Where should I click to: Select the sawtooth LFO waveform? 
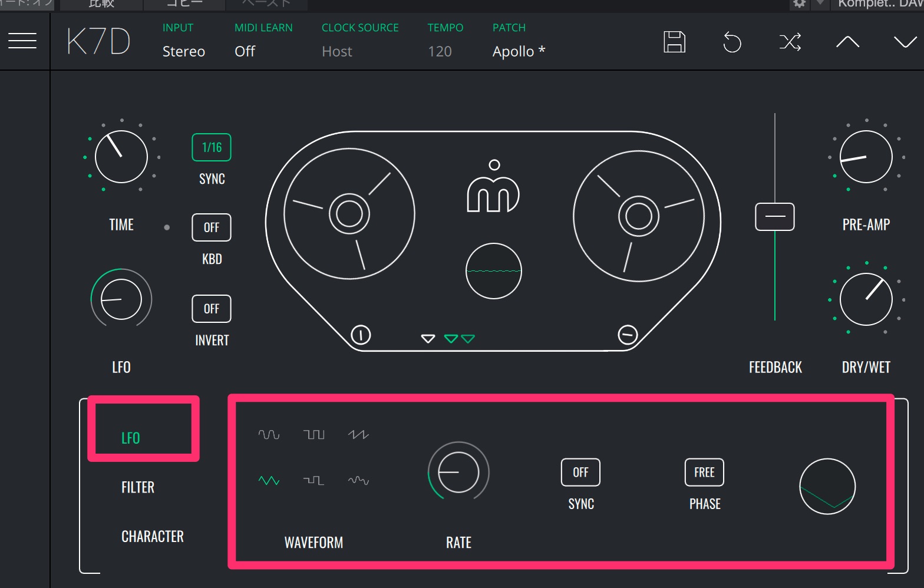tap(358, 435)
